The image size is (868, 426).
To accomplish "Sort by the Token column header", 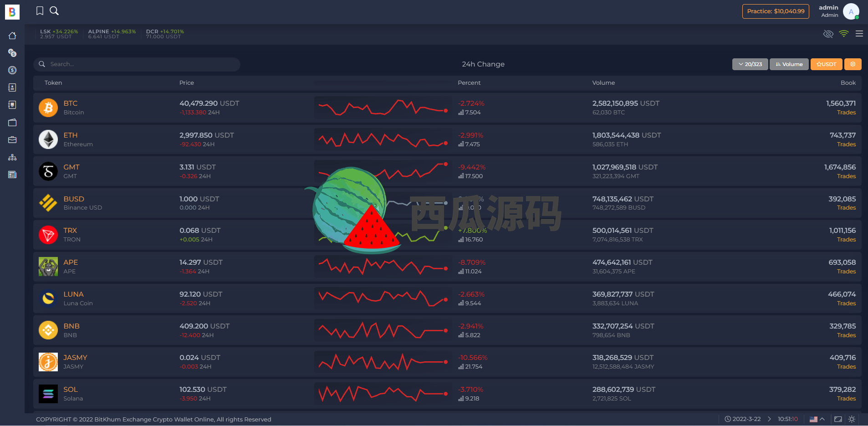I will (x=53, y=83).
